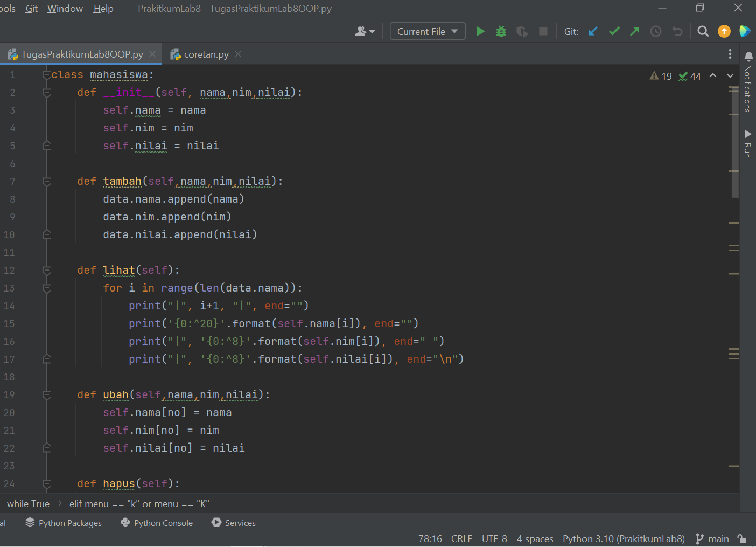Collapse the lihat method fold marker

tap(47, 271)
